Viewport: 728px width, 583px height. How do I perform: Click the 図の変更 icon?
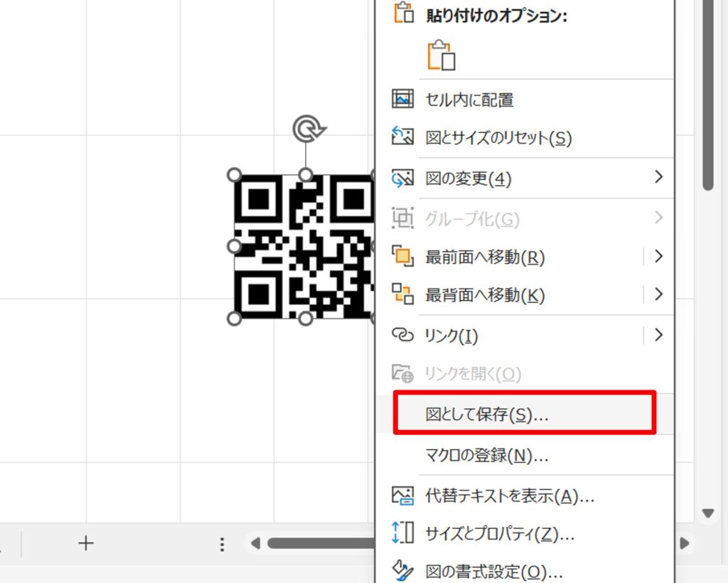[402, 178]
